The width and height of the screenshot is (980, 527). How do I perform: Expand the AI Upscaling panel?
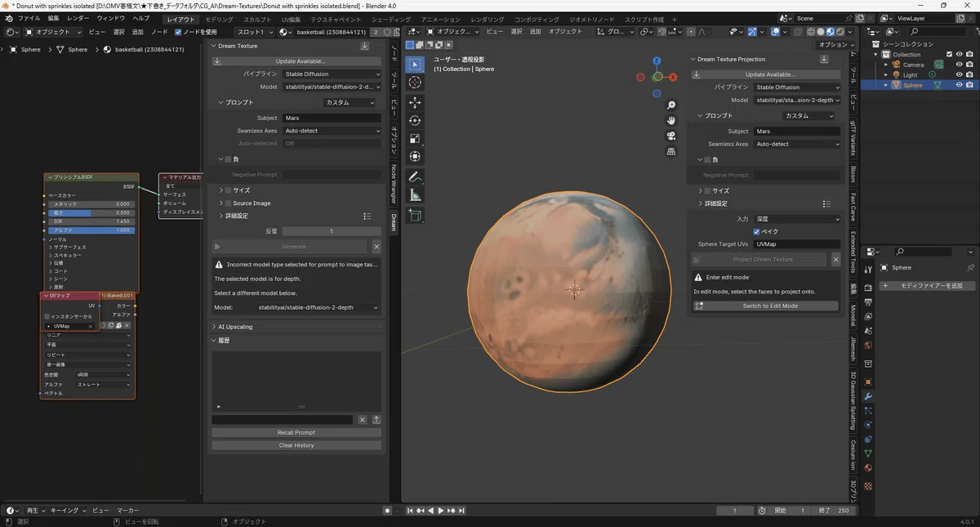coord(236,327)
